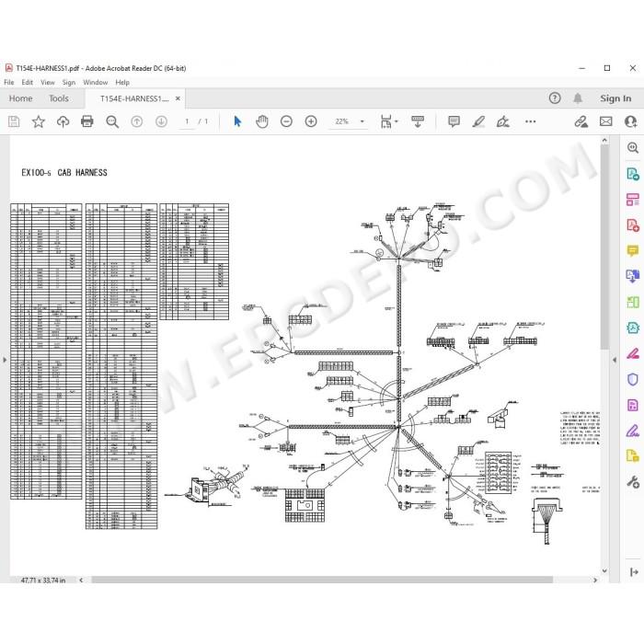This screenshot has width=644, height=644.
Task: Add a bookmark with the star icon
Action: pos(39,121)
